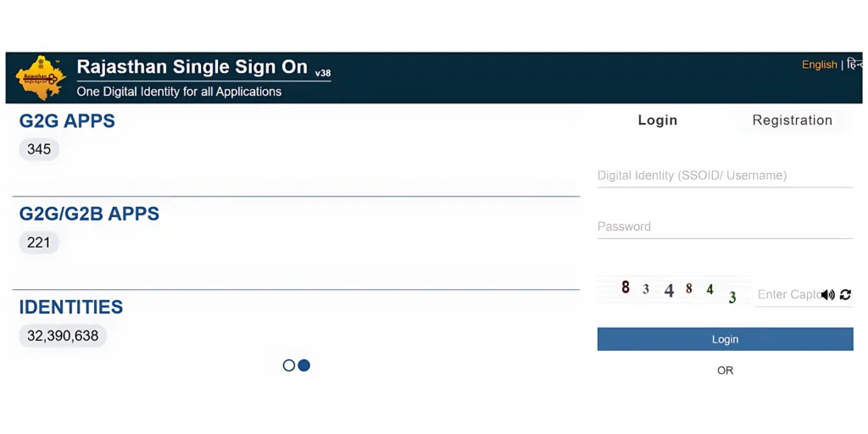
Task: Switch to the Login tab
Action: pyautogui.click(x=657, y=120)
